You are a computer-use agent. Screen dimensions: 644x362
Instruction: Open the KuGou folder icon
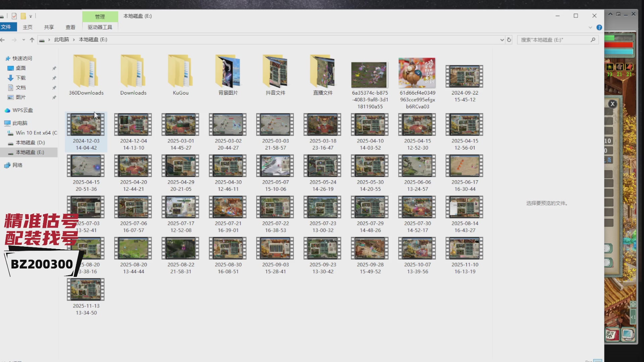180,71
